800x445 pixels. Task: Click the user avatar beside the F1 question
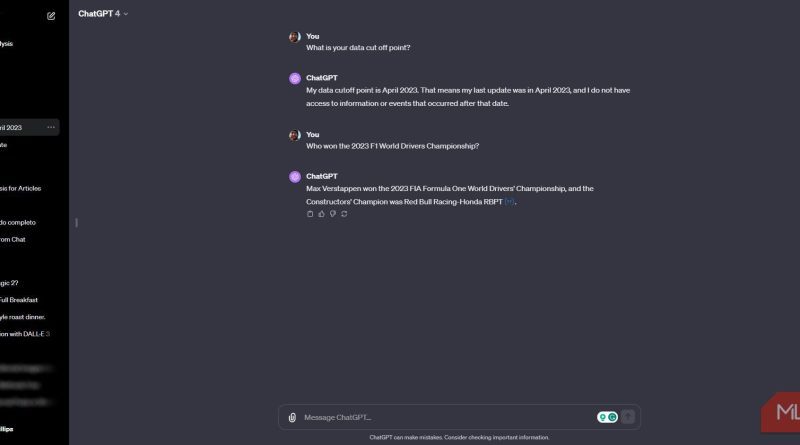tap(295, 135)
